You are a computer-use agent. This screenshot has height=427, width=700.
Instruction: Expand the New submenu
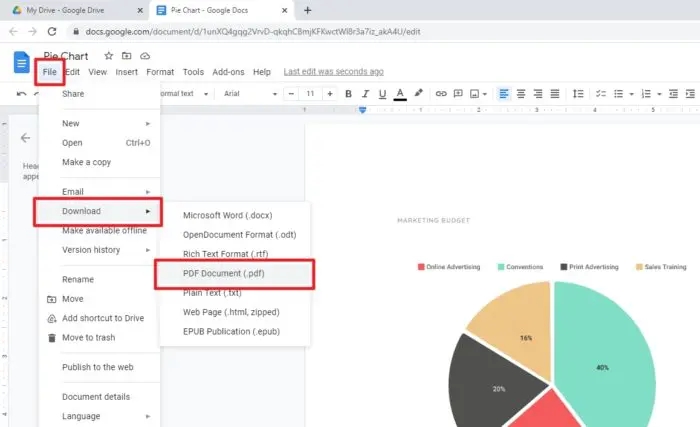(x=99, y=123)
